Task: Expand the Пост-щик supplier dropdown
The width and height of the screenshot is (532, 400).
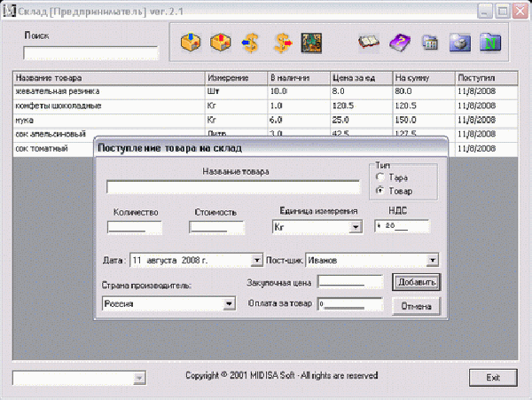Action: pos(433,261)
